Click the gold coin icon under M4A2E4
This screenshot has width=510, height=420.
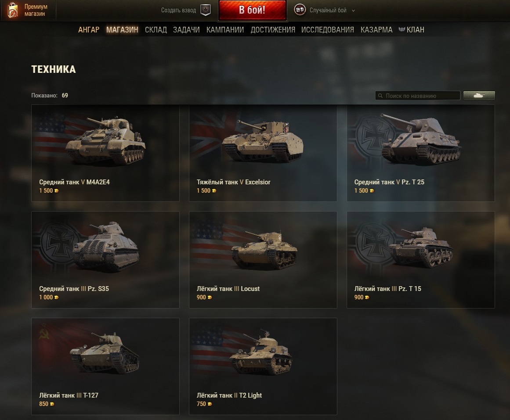pyautogui.click(x=57, y=191)
